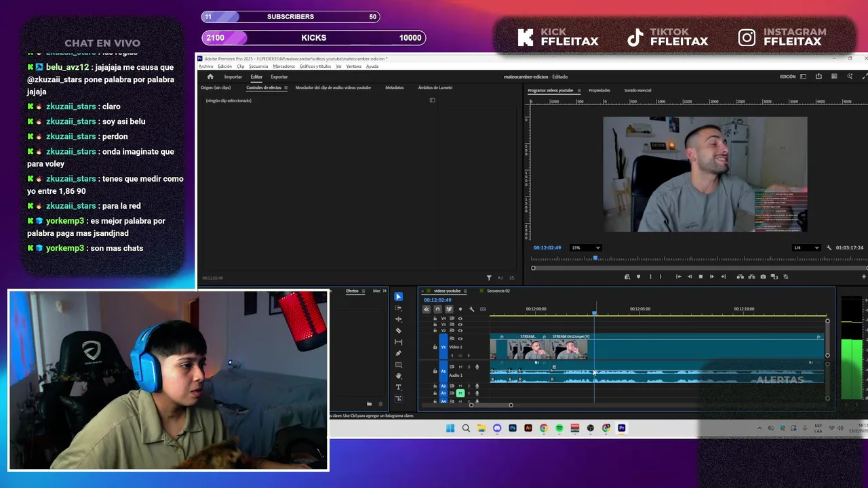Toggle snapping magnet in the timeline

(x=437, y=309)
